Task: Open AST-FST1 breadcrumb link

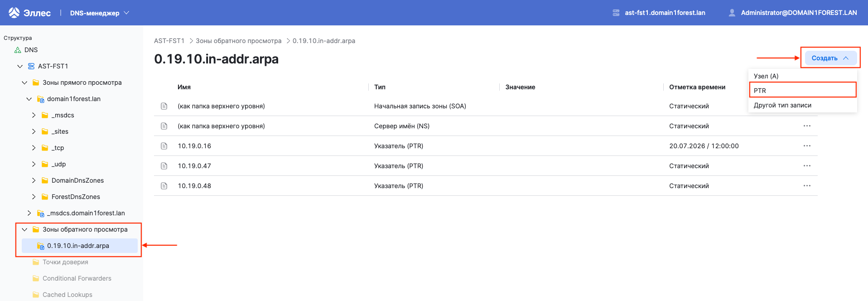Action: click(169, 41)
